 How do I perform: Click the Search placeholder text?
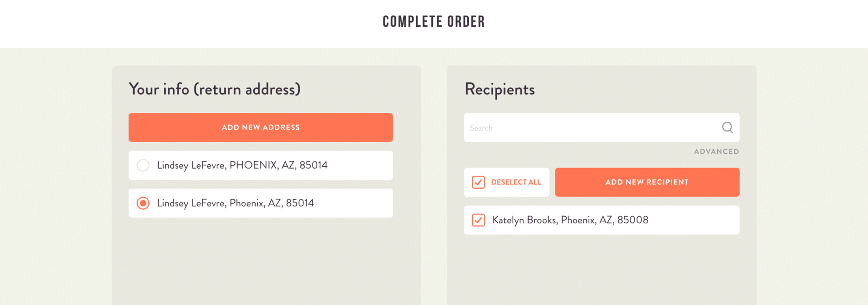[481, 128]
